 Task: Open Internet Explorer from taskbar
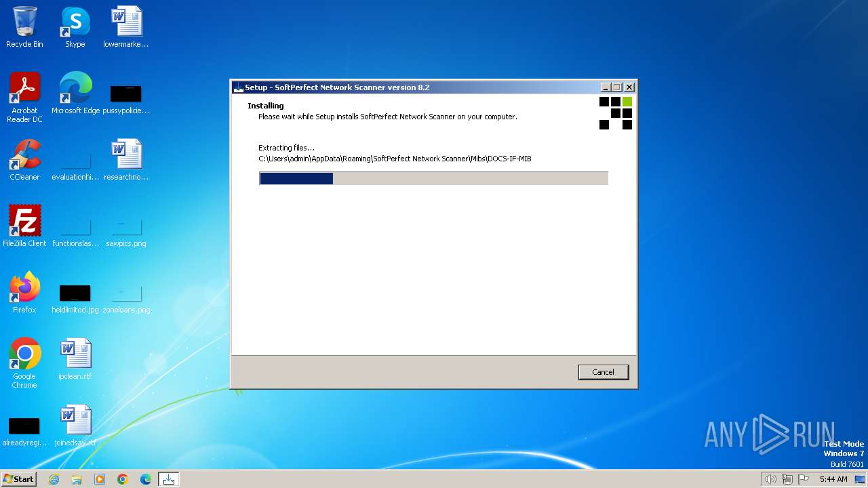click(54, 479)
